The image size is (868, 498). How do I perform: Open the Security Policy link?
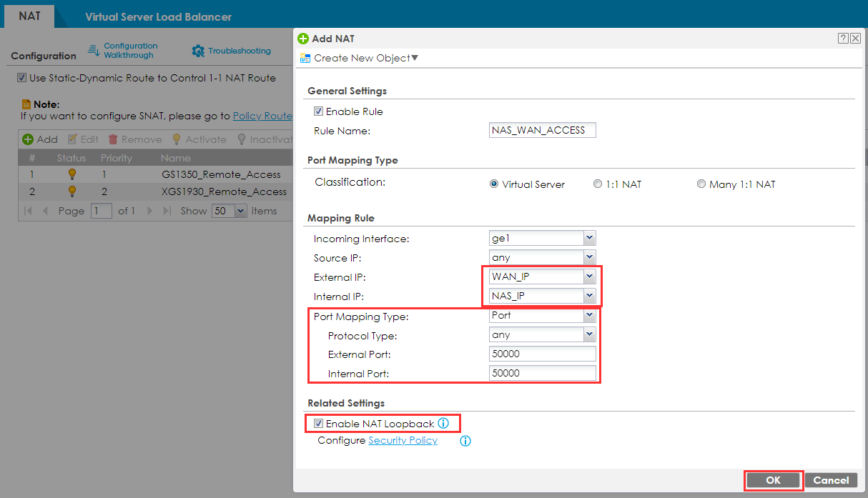403,441
